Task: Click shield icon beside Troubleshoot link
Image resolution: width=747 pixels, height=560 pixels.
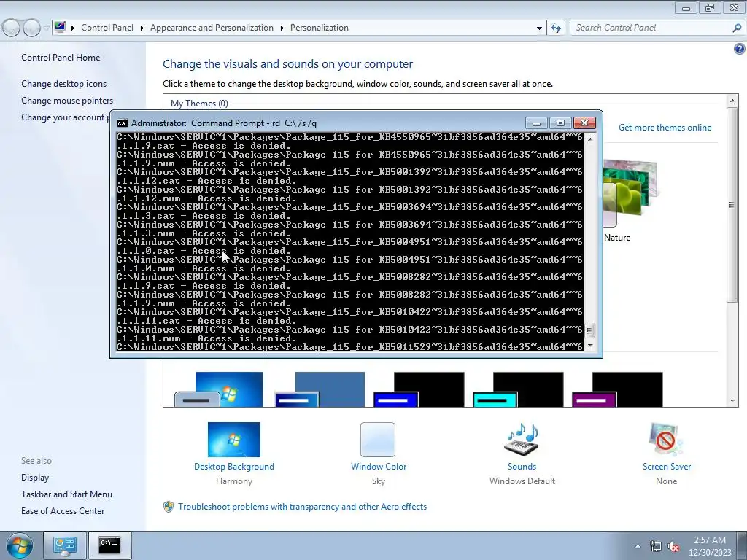Action: (169, 507)
